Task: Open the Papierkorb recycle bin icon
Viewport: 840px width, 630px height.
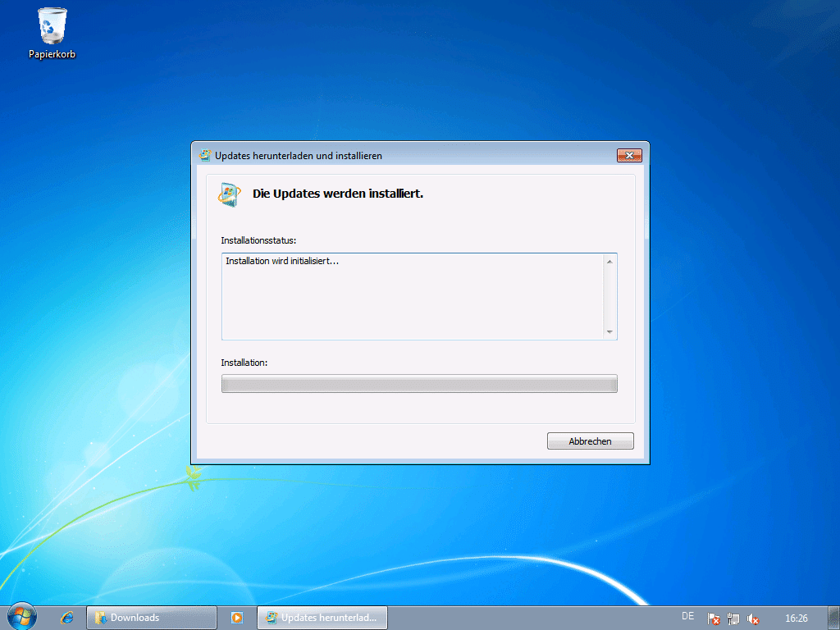Action: [52, 33]
